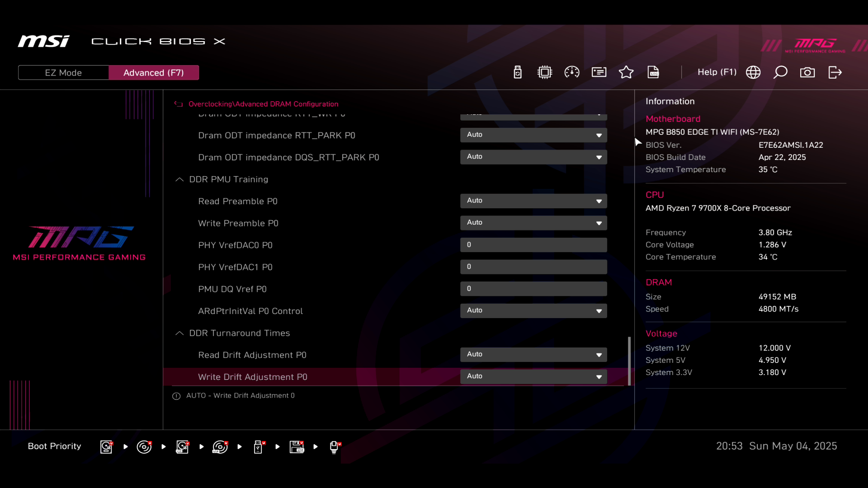Open Read Preamble P0 dropdown
This screenshot has width=868, height=488.
point(533,201)
